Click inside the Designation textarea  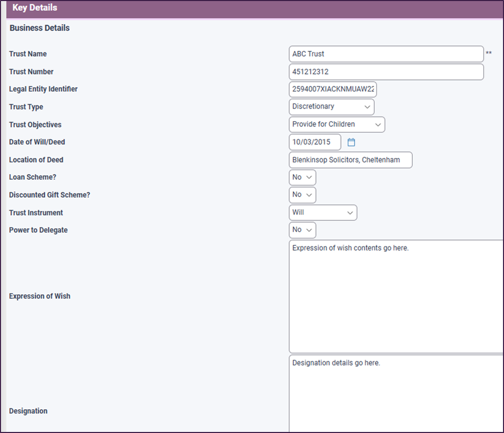396,394
